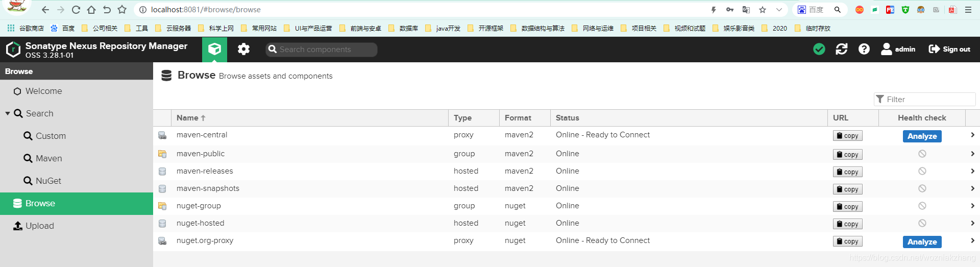This screenshot has width=980, height=267.
Task: Copy URL of nuget-group
Action: 848,207
